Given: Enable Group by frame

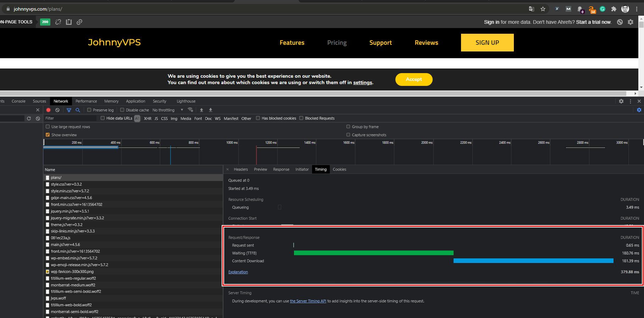Looking at the screenshot, I should pyautogui.click(x=348, y=127).
